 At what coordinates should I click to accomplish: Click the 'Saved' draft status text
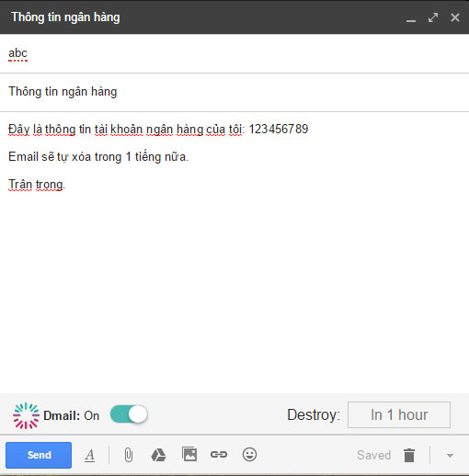(x=373, y=455)
